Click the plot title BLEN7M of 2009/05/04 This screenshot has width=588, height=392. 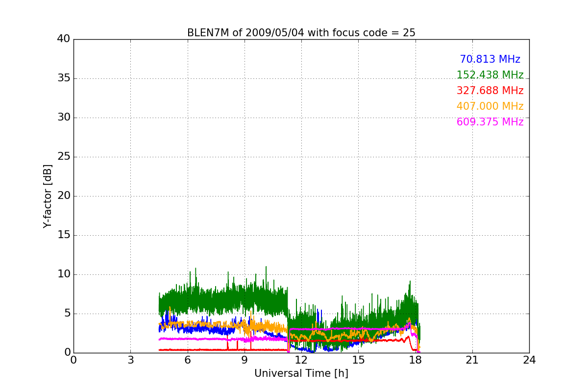[x=301, y=33]
